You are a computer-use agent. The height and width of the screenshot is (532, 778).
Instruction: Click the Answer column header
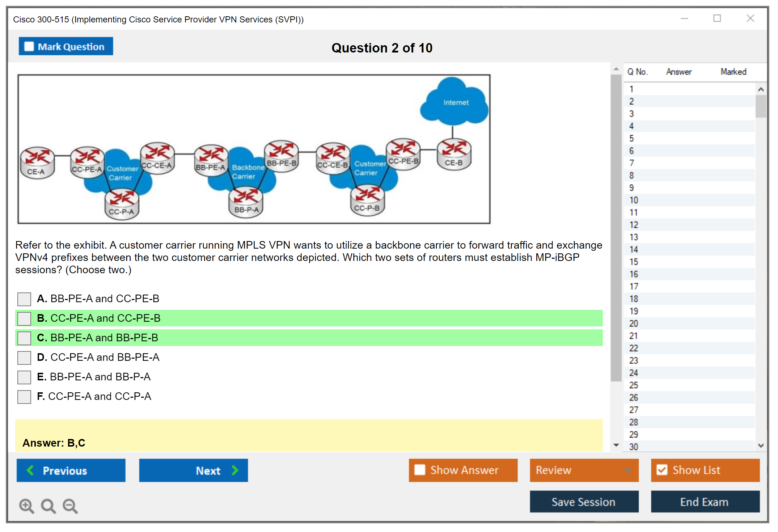678,72
